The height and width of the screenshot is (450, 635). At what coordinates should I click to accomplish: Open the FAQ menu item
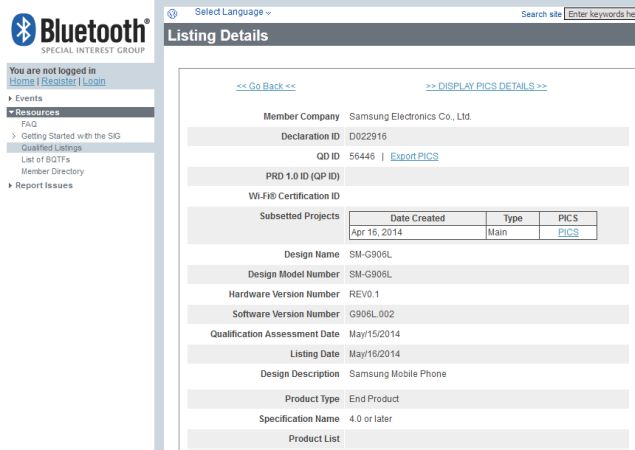29,124
